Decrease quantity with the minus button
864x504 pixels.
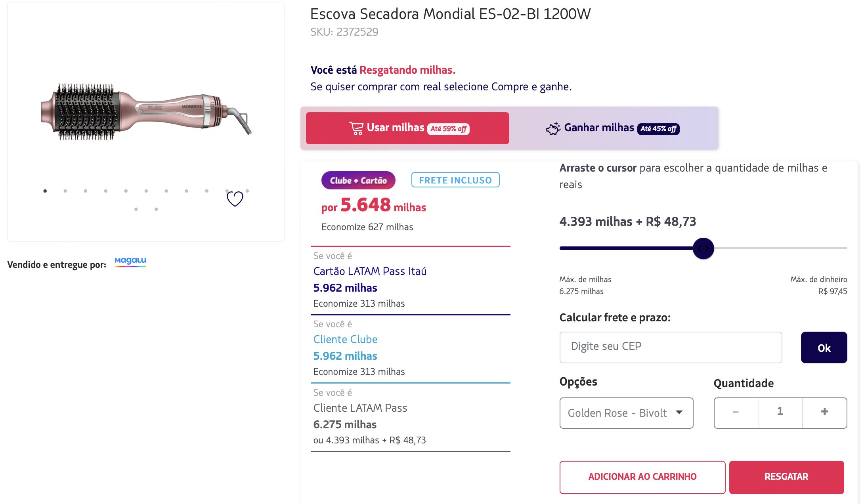pyautogui.click(x=736, y=412)
